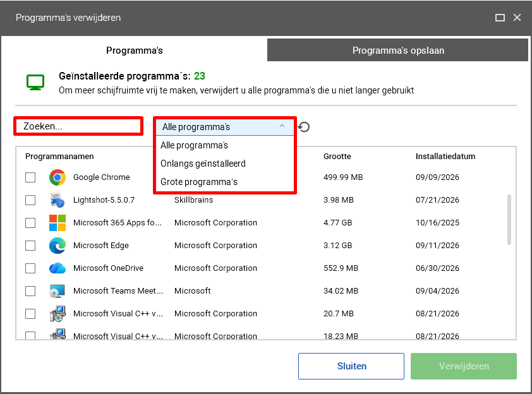Tick the Microsoft Edge checkbox
532x394 pixels.
[x=30, y=246]
